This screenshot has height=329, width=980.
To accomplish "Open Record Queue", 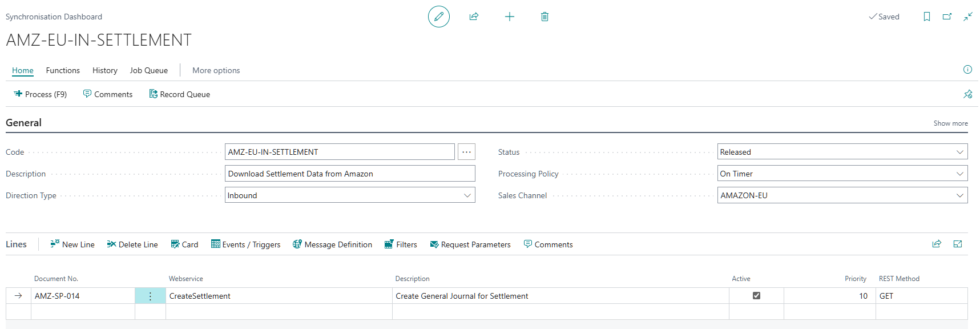I will click(x=180, y=94).
